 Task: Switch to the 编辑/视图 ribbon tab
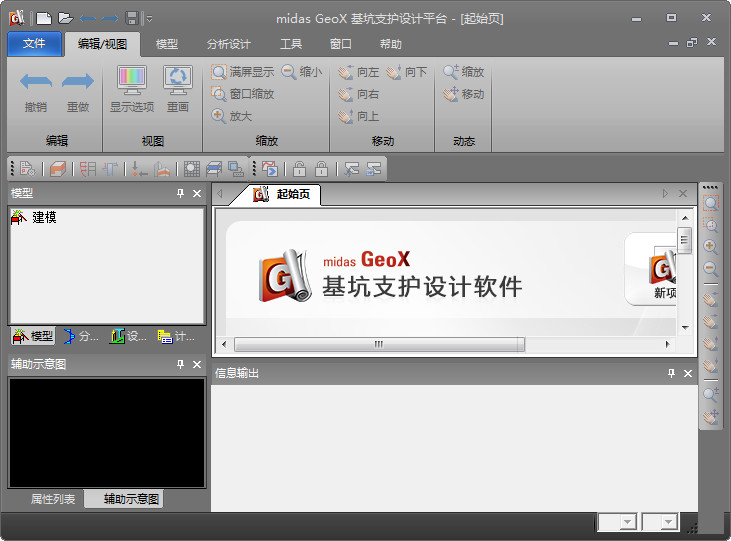point(102,44)
